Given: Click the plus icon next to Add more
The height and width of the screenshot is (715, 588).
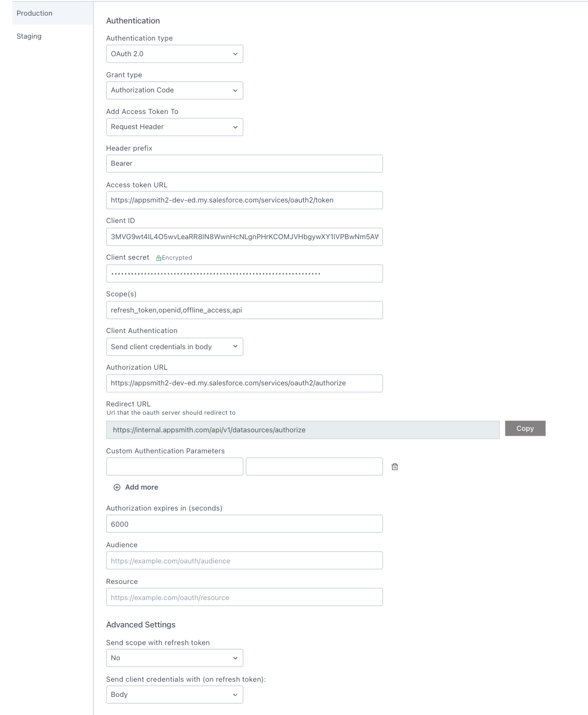Looking at the screenshot, I should click(117, 487).
